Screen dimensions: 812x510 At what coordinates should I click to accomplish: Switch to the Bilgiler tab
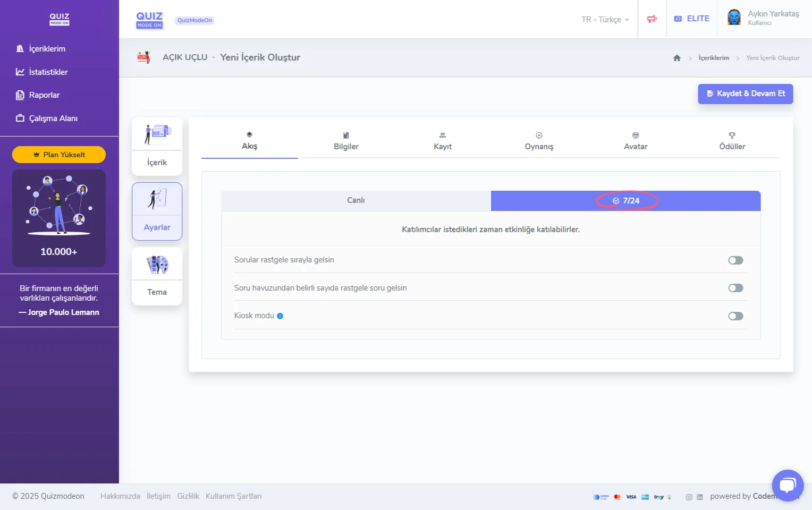(x=346, y=141)
